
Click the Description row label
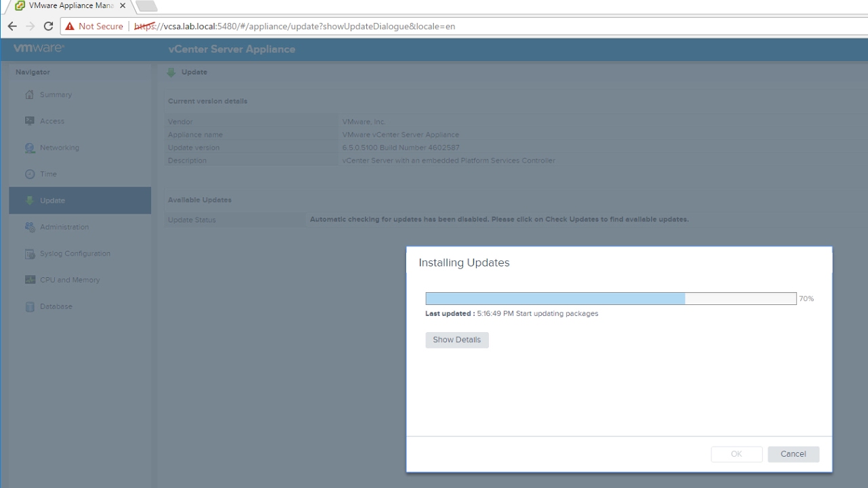pyautogui.click(x=187, y=161)
